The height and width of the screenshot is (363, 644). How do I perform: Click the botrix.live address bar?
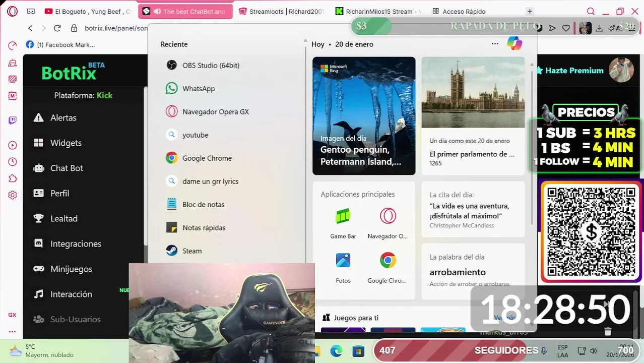116,28
